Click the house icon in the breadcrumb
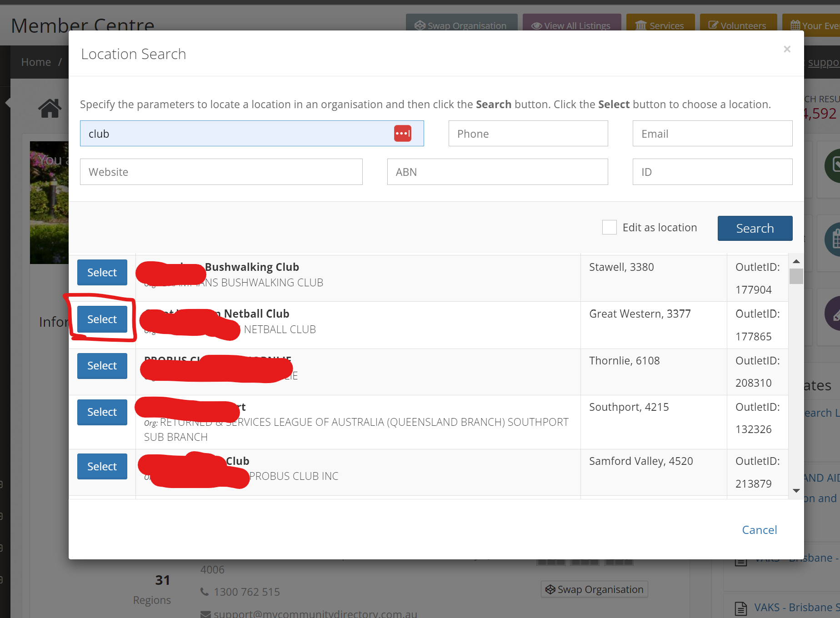This screenshot has width=840, height=618. point(50,108)
